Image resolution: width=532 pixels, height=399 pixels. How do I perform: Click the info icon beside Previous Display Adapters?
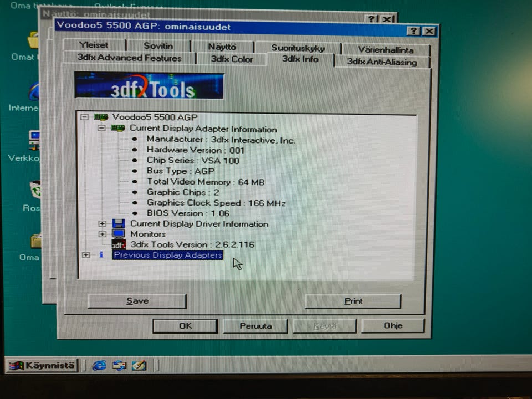(101, 254)
